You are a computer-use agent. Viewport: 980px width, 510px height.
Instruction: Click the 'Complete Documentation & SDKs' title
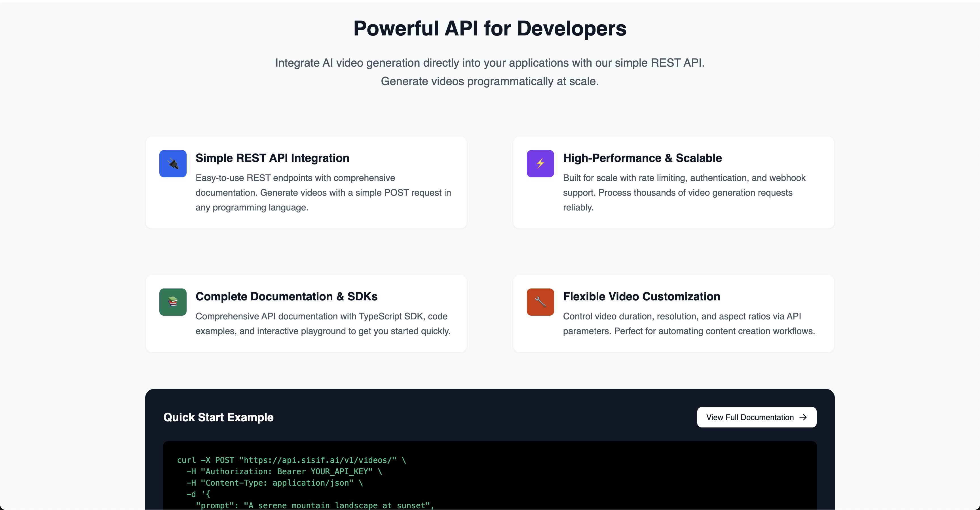(x=286, y=296)
